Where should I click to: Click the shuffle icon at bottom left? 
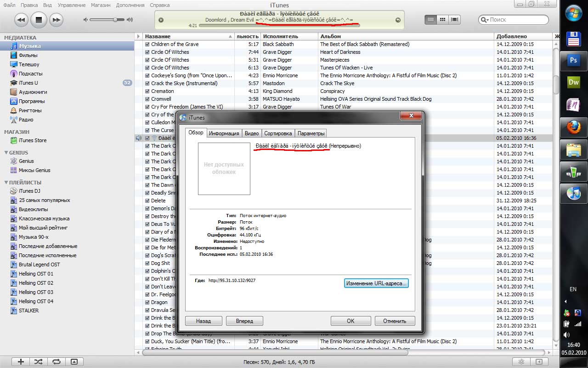[x=38, y=362]
